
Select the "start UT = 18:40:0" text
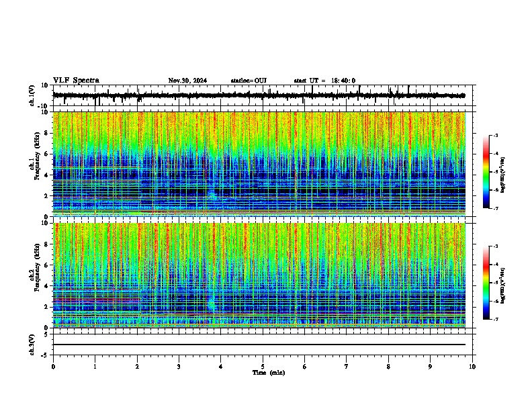click(324, 81)
